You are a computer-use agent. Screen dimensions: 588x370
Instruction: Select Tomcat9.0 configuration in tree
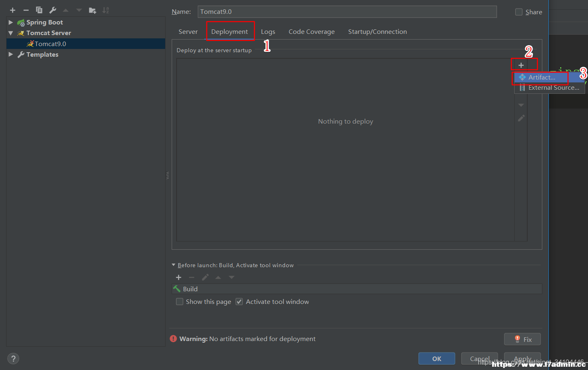coord(86,44)
